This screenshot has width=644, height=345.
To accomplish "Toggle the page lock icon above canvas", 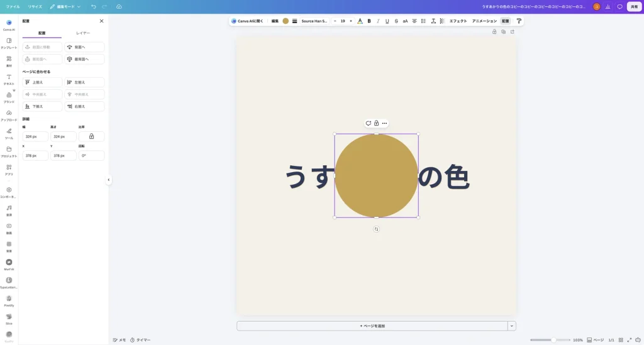I will tap(494, 31).
